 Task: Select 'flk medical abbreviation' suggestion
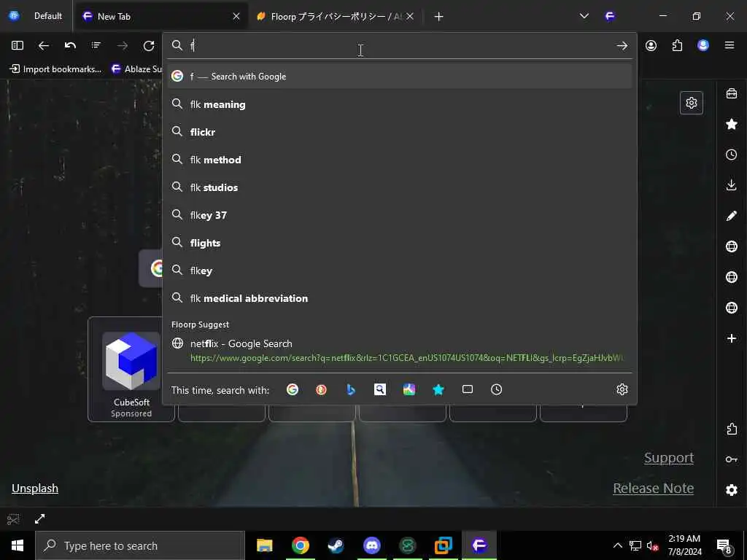[x=400, y=298]
